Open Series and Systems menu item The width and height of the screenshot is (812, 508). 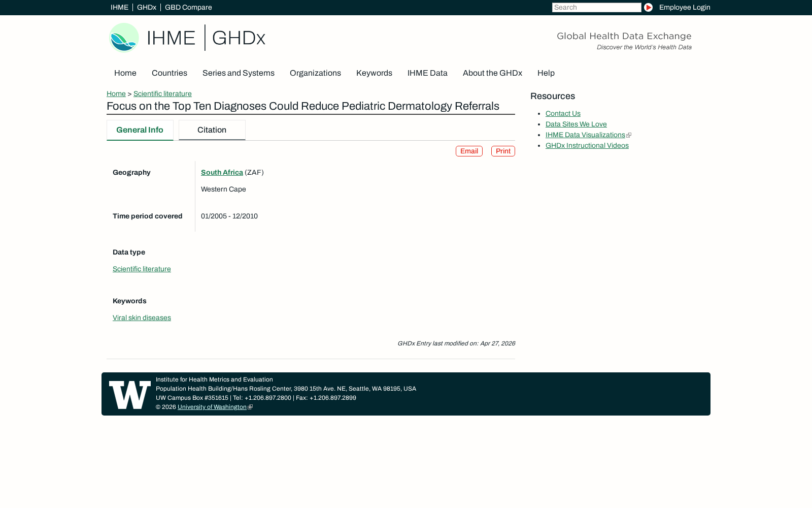tap(239, 73)
